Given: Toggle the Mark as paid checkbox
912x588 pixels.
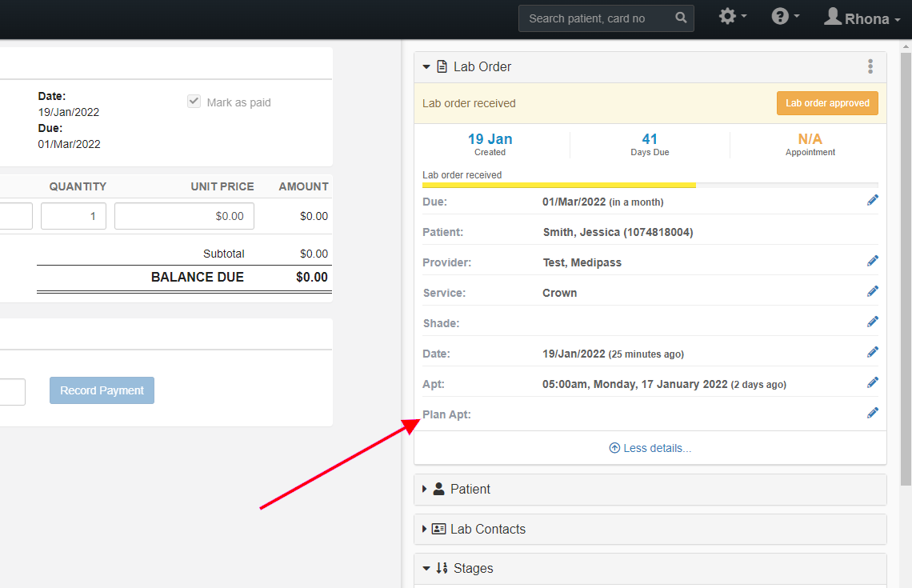Looking at the screenshot, I should (194, 101).
